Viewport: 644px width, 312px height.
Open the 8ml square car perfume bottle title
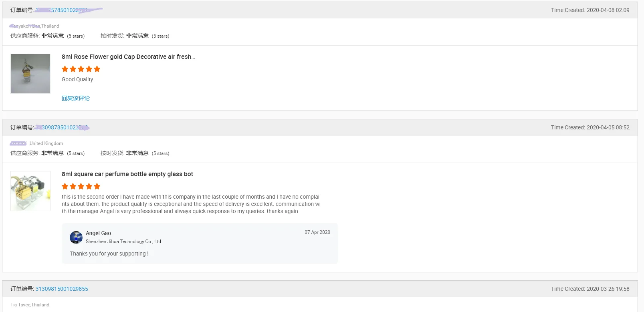[129, 174]
